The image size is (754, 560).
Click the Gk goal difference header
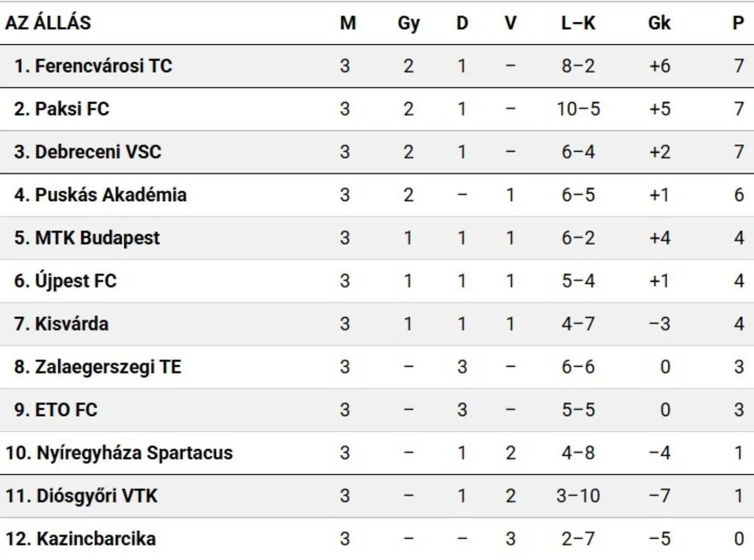659,23
